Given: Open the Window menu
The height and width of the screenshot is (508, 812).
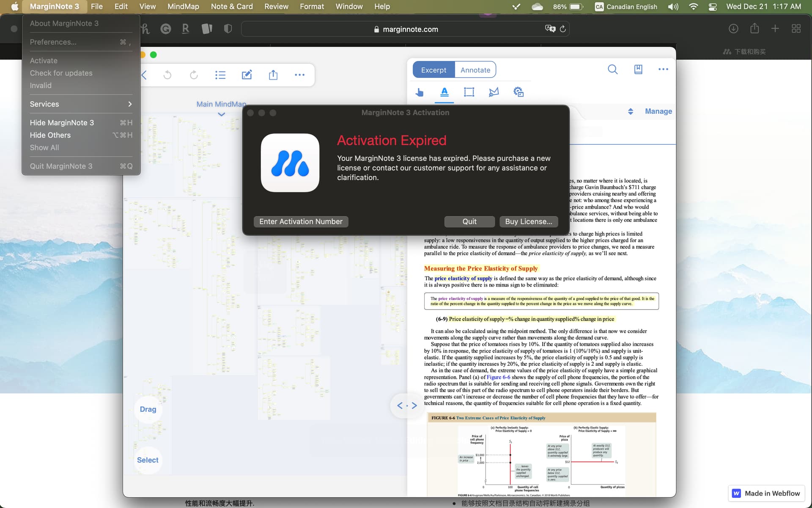Looking at the screenshot, I should coord(349,6).
